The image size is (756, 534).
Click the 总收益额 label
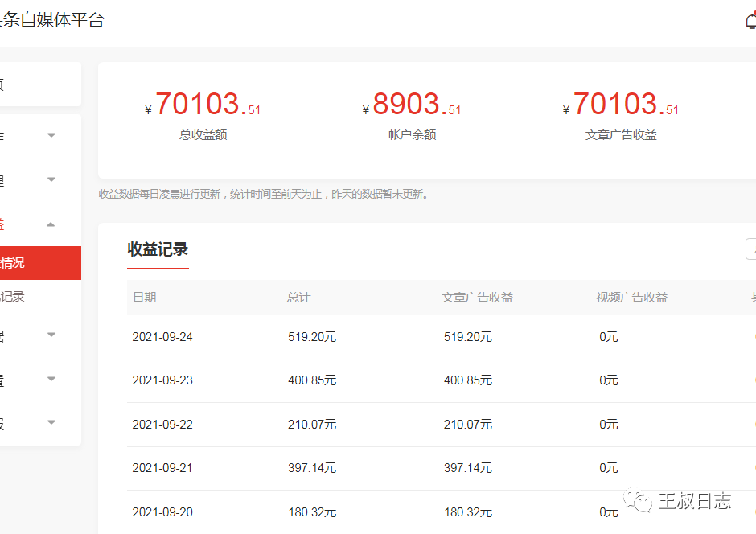pyautogui.click(x=203, y=135)
